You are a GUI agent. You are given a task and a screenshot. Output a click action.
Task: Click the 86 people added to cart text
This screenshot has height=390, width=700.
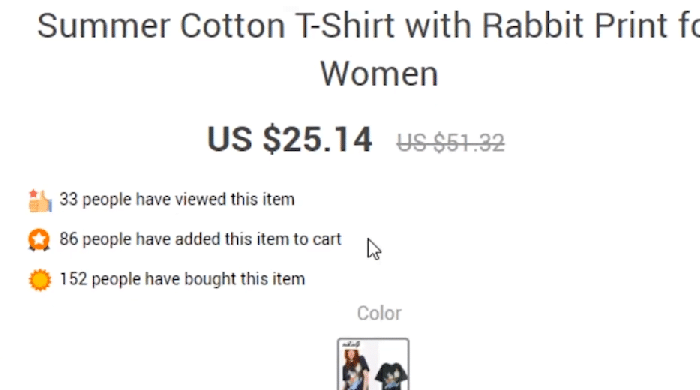click(200, 239)
